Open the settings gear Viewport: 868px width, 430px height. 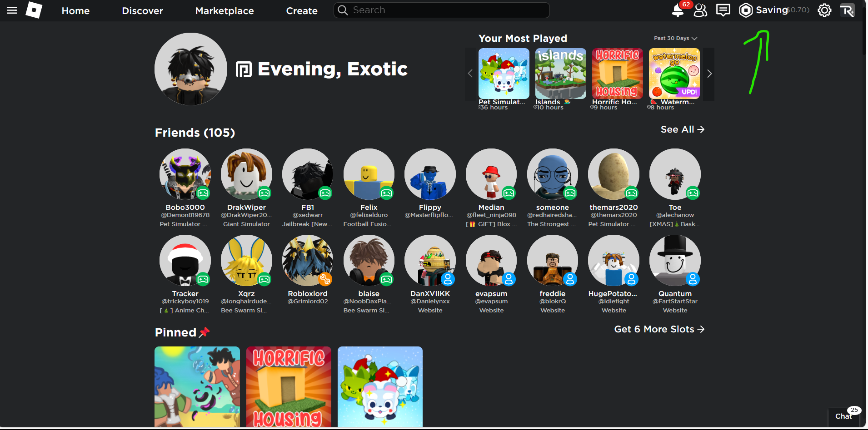(x=824, y=10)
